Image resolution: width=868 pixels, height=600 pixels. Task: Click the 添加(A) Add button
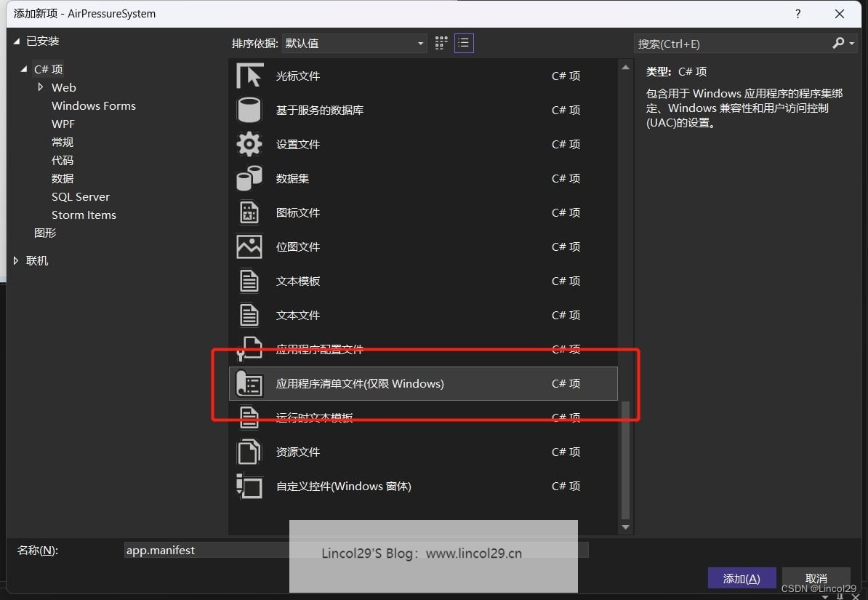(x=742, y=579)
